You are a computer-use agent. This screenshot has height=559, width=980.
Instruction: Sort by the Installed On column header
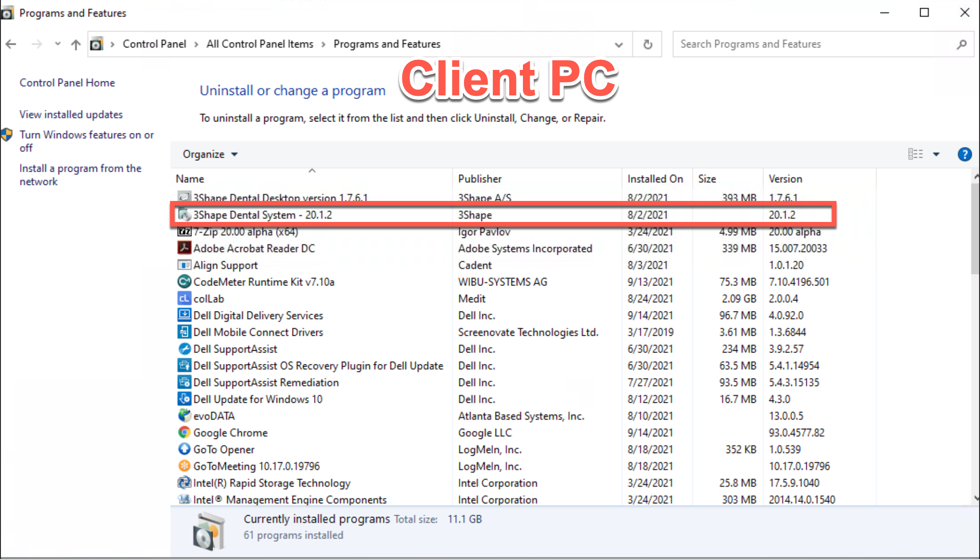[657, 179]
